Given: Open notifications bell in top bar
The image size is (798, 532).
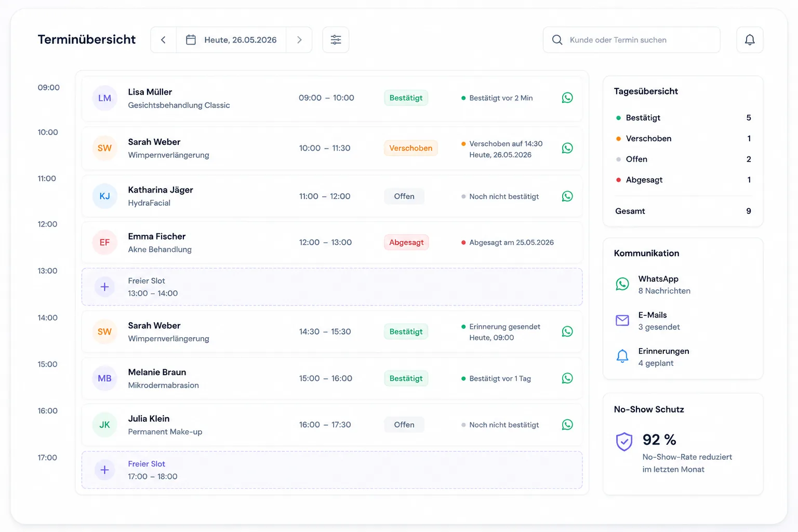Looking at the screenshot, I should point(750,40).
